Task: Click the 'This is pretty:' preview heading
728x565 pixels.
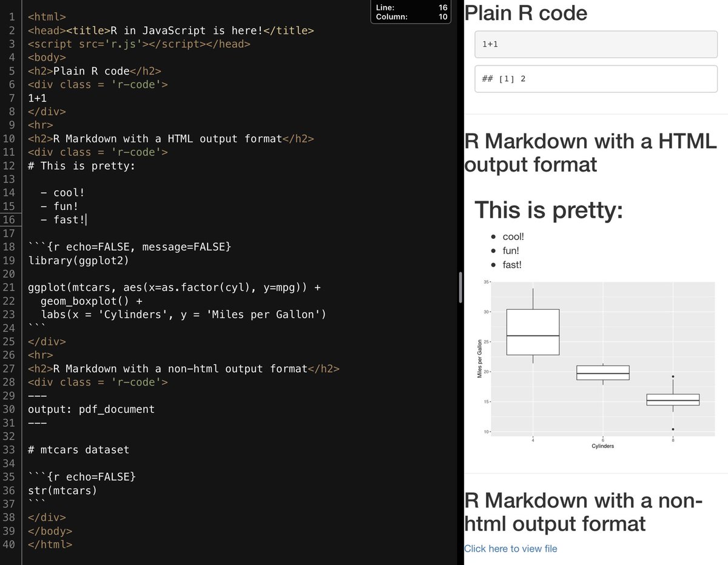Action: (548, 210)
